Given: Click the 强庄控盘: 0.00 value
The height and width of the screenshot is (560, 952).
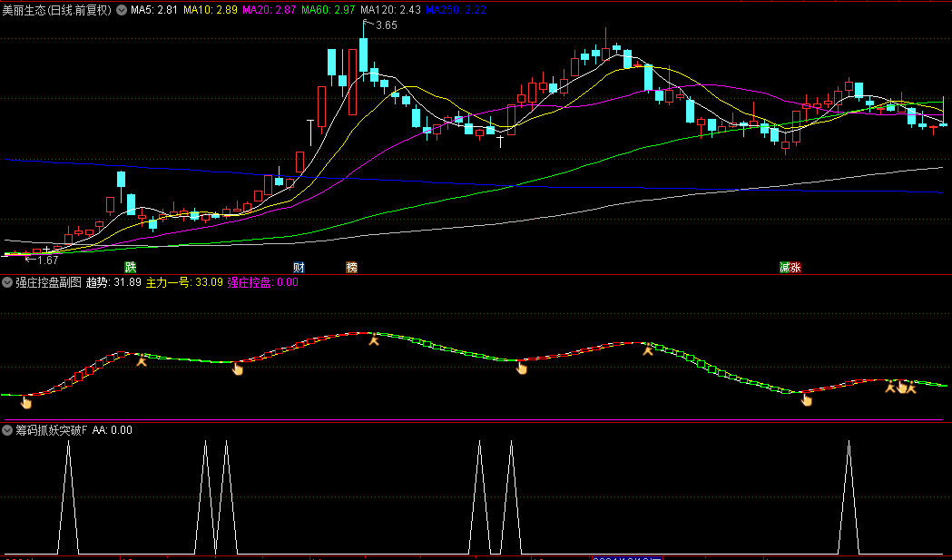Looking at the screenshot, I should pos(263,282).
